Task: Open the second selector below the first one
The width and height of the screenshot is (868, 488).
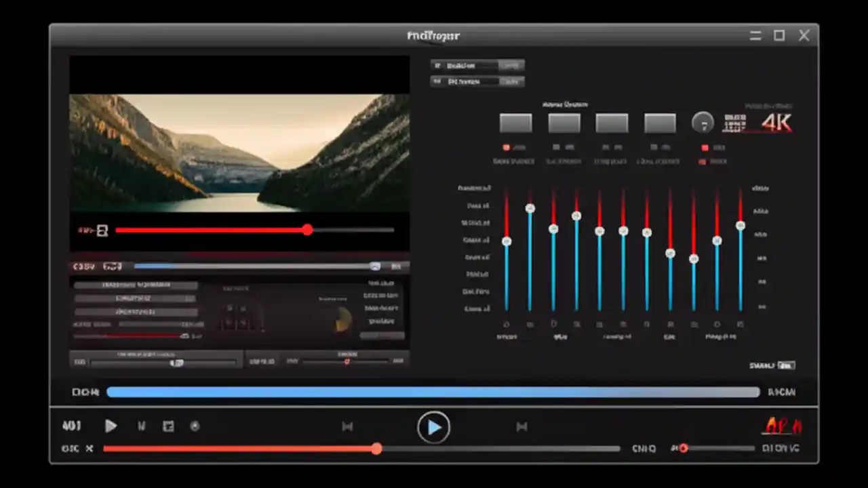Action: [477, 81]
